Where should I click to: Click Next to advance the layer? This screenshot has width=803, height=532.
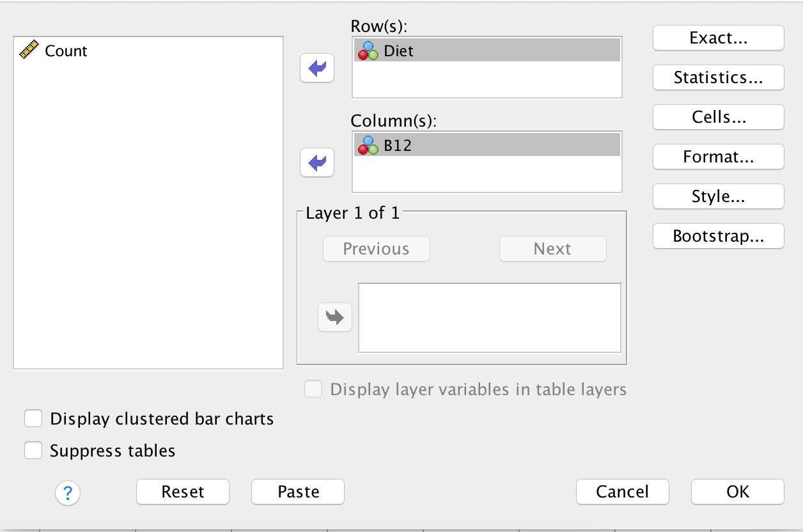(x=552, y=249)
